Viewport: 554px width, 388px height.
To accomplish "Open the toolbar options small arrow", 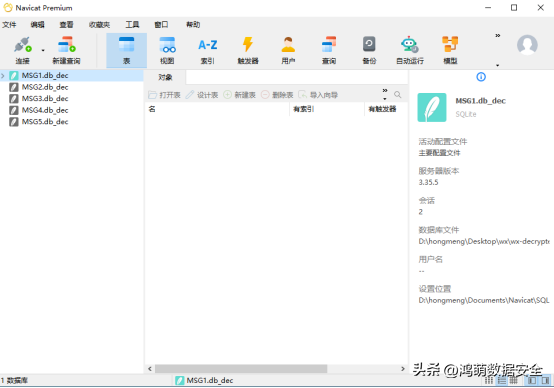I will 497,65.
